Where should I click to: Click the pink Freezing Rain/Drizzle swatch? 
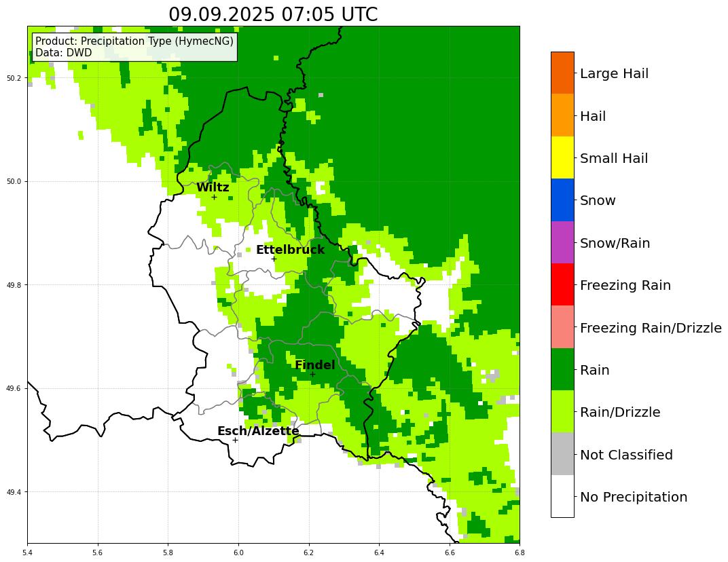click(562, 326)
